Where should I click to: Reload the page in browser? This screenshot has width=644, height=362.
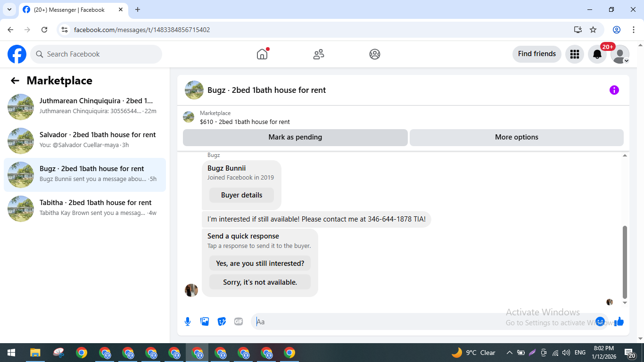coord(44,30)
